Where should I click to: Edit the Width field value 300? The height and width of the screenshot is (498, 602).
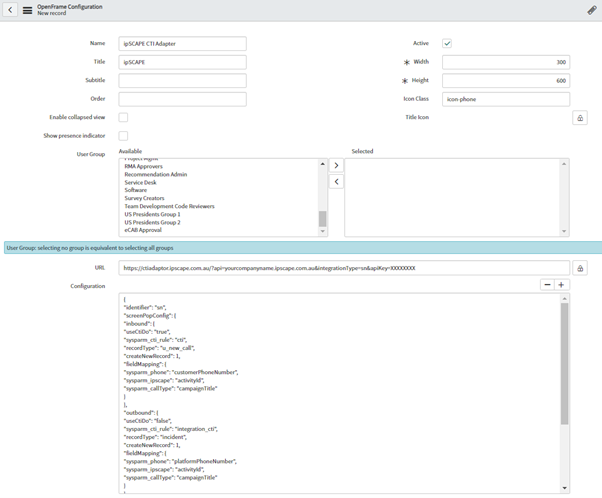pos(506,62)
